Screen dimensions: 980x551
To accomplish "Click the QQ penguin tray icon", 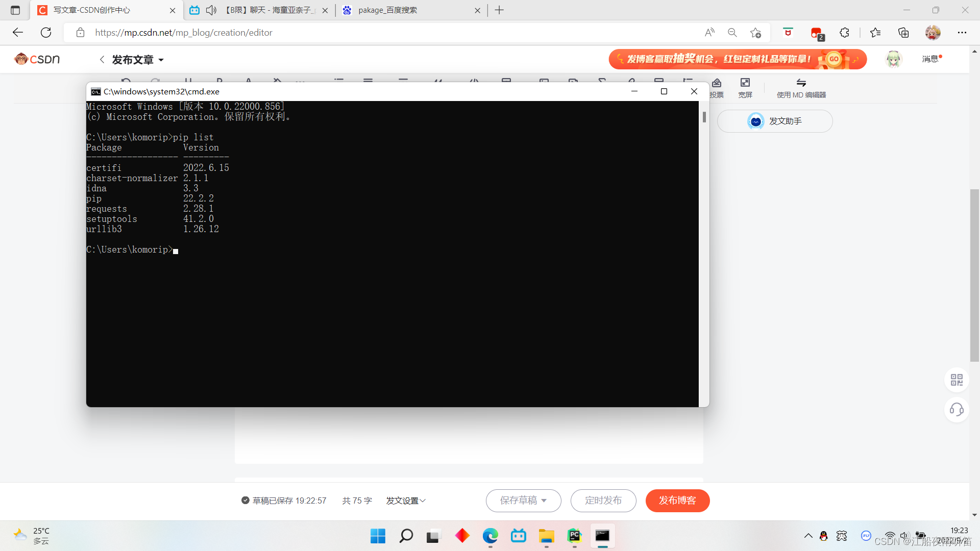I will coord(823,536).
